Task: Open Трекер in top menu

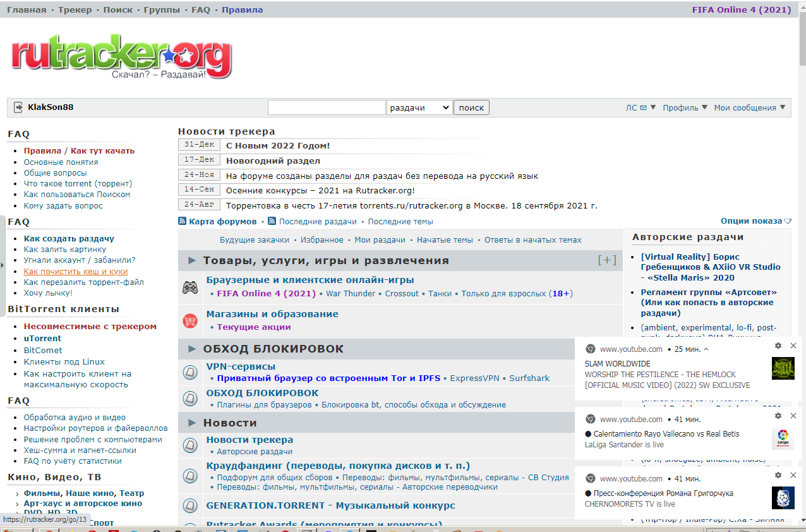Action: click(75, 9)
